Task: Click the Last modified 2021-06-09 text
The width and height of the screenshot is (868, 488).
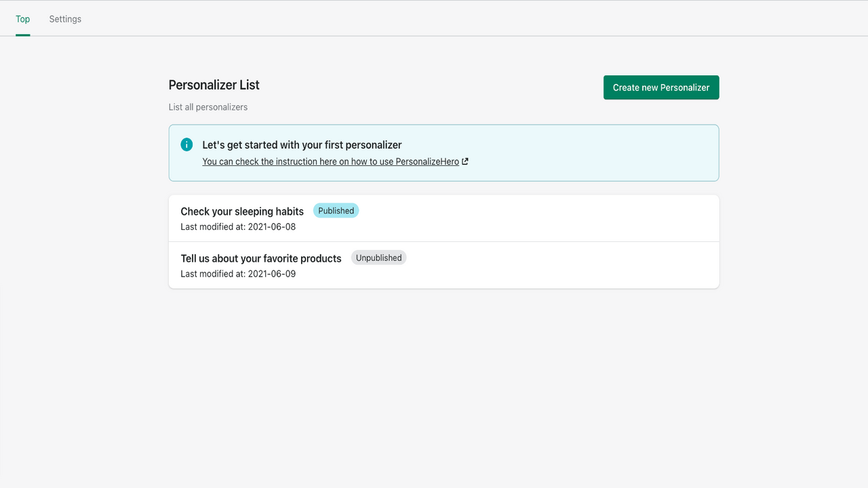Action: [238, 274]
